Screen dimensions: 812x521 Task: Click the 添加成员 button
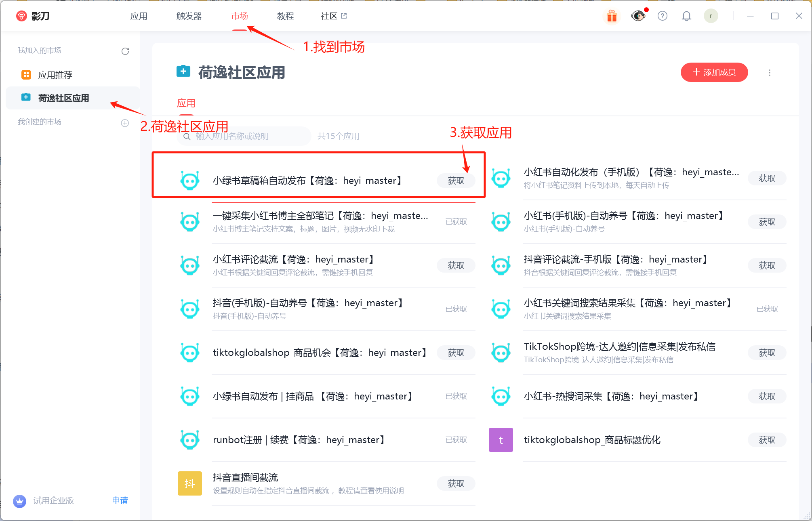pos(714,72)
